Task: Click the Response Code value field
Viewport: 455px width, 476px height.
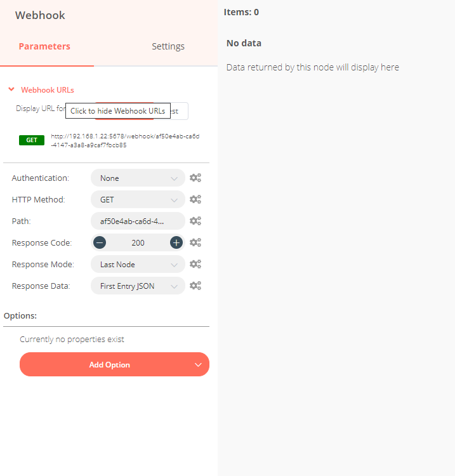Action: (x=138, y=243)
